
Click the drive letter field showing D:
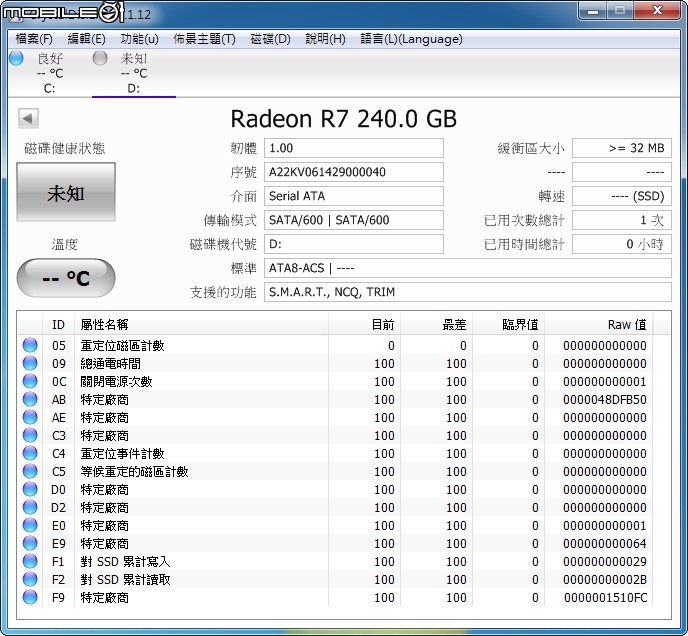tap(354, 244)
